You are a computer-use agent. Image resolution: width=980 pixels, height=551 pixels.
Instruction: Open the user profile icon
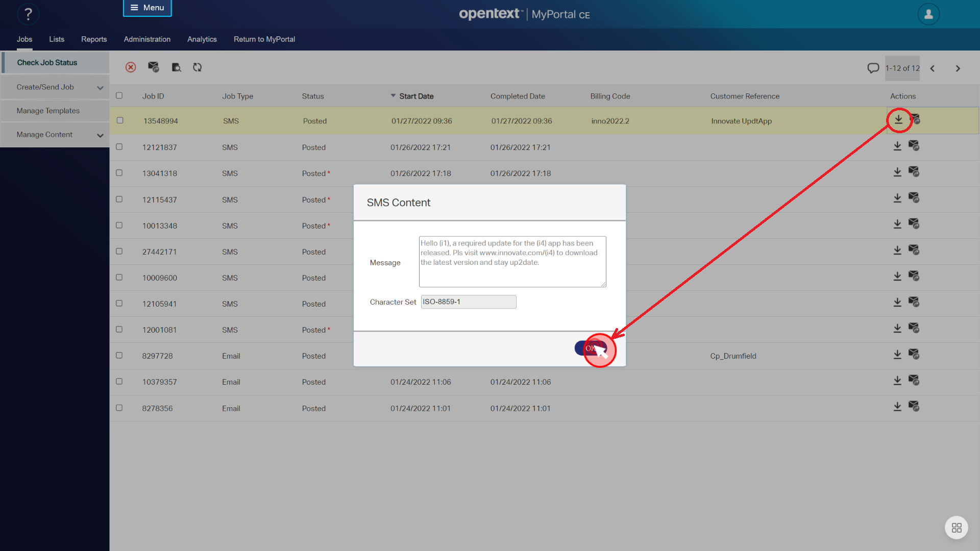pos(928,14)
